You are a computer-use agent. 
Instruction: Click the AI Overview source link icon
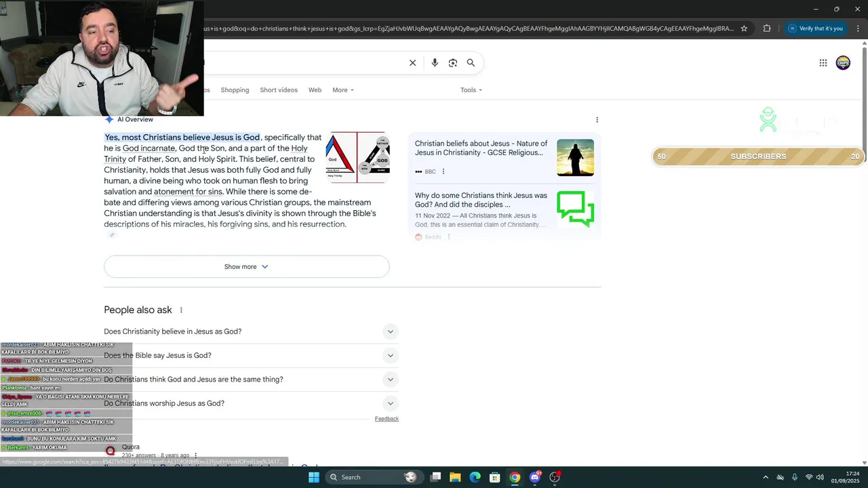pyautogui.click(x=112, y=235)
